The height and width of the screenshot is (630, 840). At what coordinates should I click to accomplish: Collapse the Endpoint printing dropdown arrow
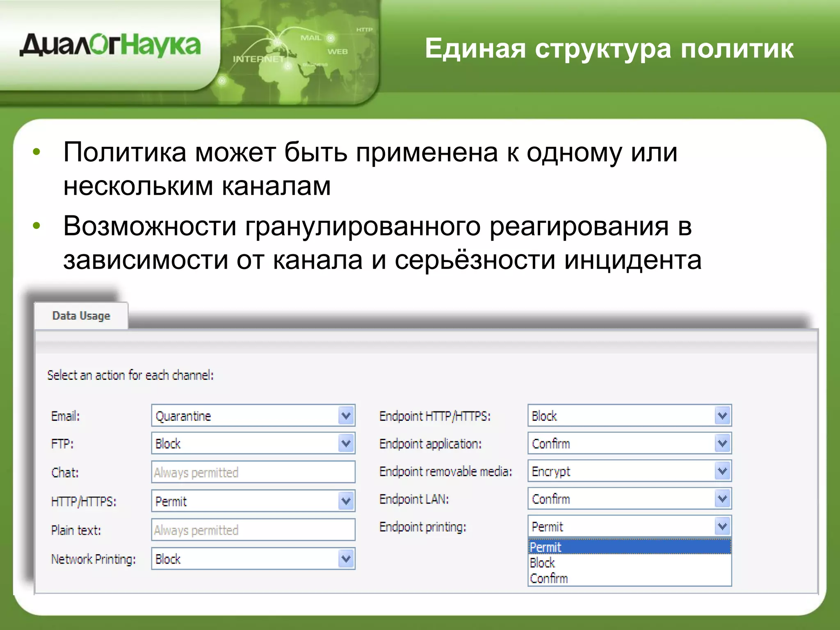coord(723,526)
